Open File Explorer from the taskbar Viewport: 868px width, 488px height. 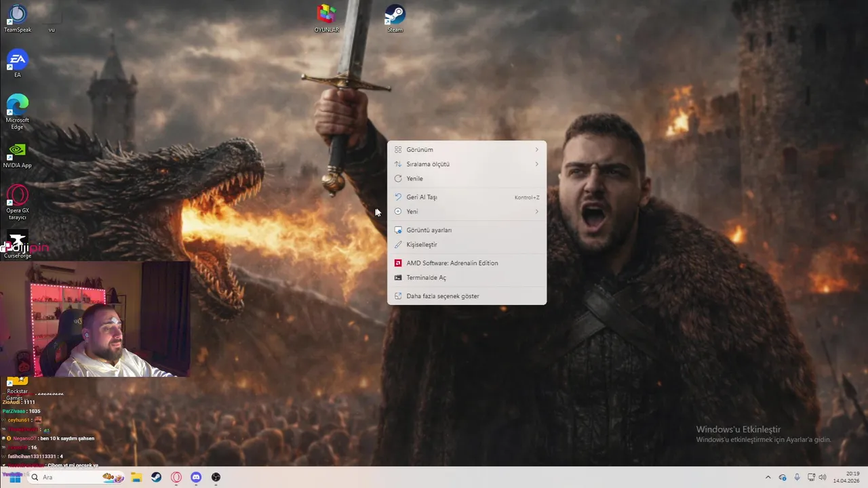[x=136, y=477]
